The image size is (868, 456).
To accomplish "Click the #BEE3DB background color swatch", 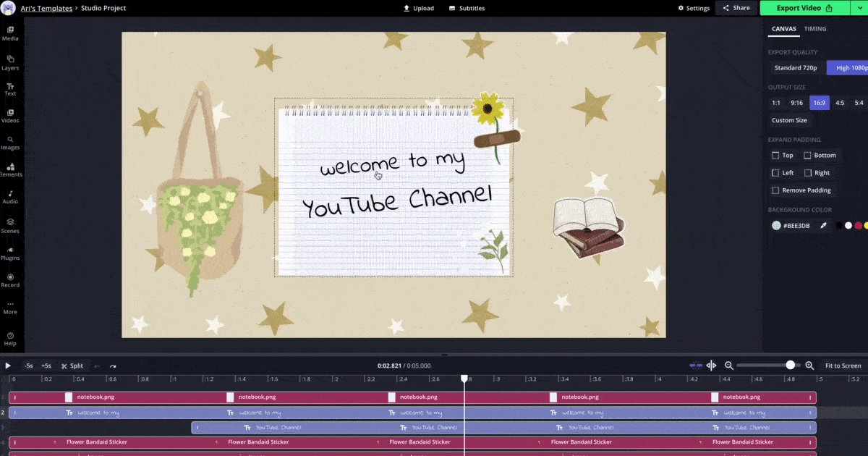I will click(776, 226).
